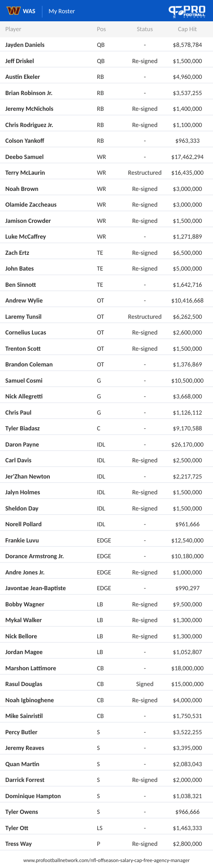213x868 pixels.
Task: Click the Pro Football Network logo
Action: pos(187,11)
